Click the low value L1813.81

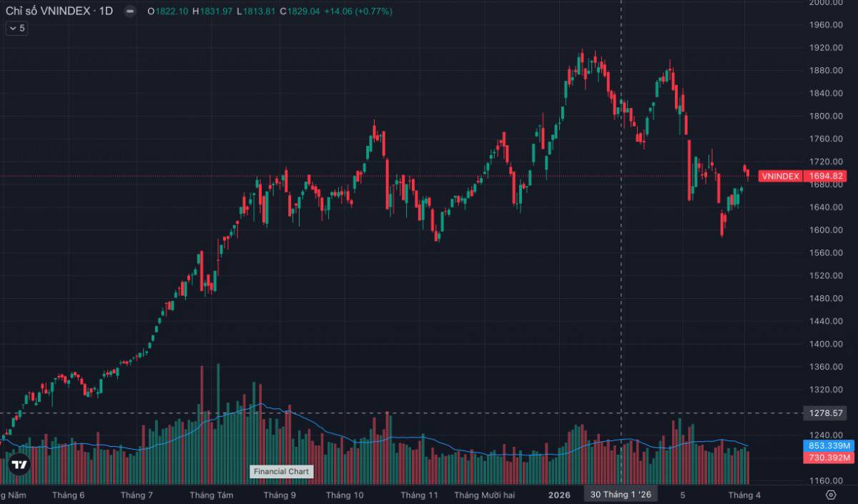pos(257,11)
